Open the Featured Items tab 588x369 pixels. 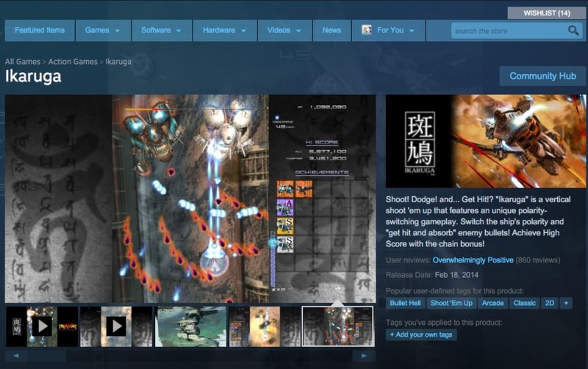pyautogui.click(x=40, y=30)
